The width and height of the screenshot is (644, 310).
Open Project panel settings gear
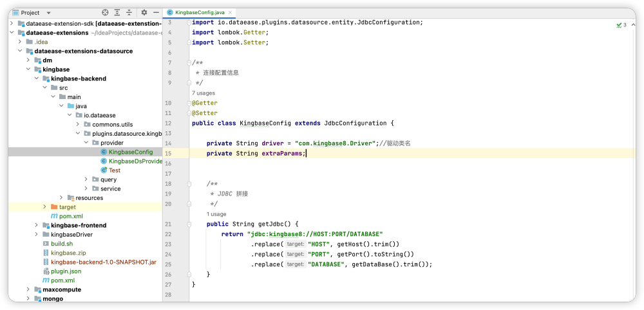[144, 13]
